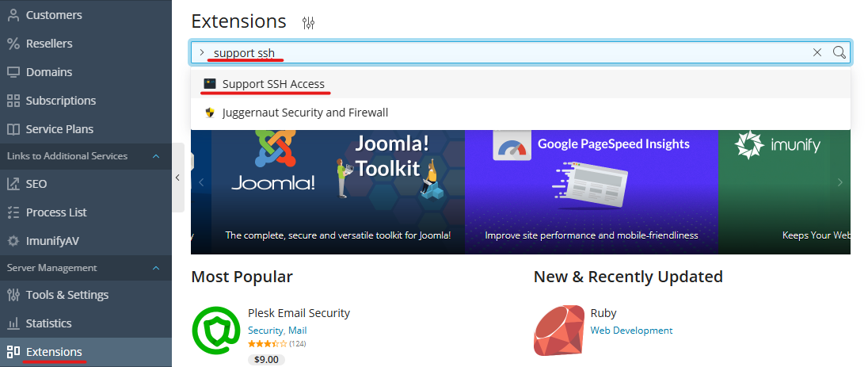
Task: Open Process List in the sidebar
Action: coord(86,212)
